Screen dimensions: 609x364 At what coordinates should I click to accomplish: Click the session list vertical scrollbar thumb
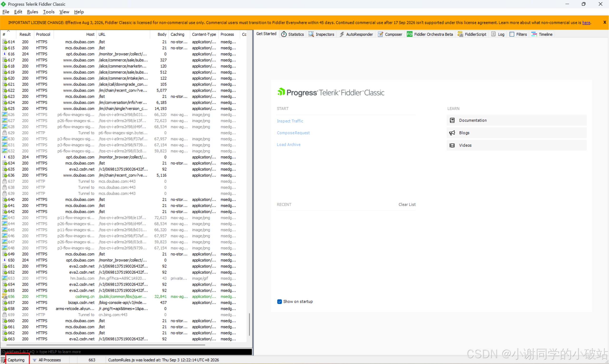249,324
